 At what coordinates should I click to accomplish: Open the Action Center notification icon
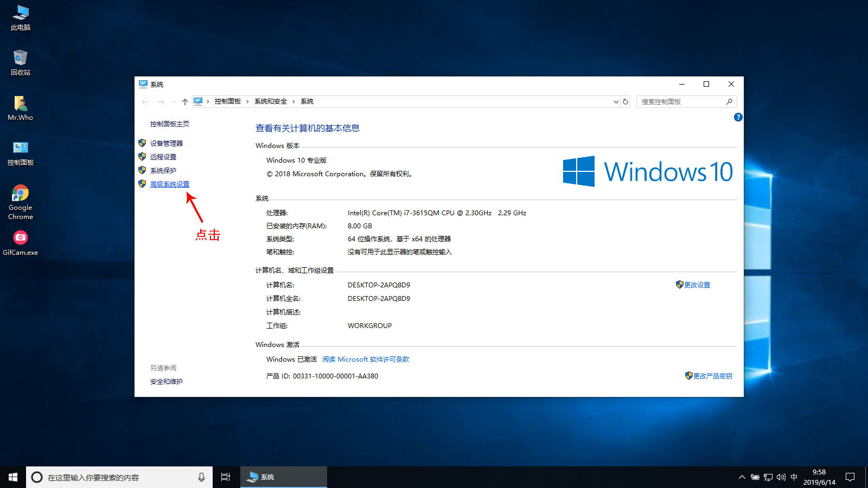pyautogui.click(x=850, y=477)
